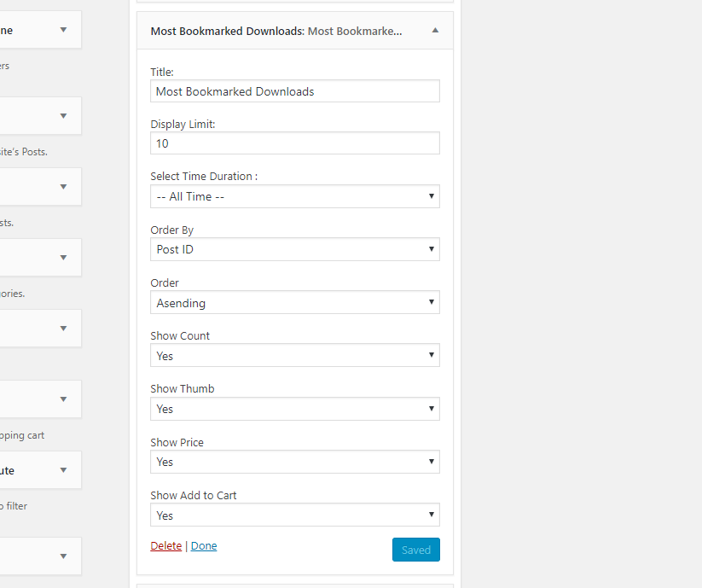This screenshot has height=588, width=702.
Task: Expand the widget above the "ories." description
Action: [63, 257]
